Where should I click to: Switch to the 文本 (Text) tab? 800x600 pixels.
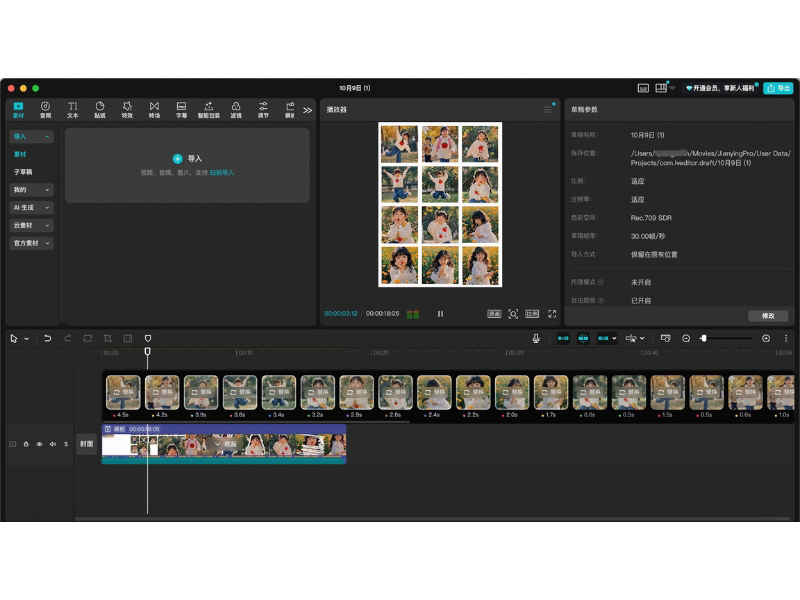tap(72, 109)
